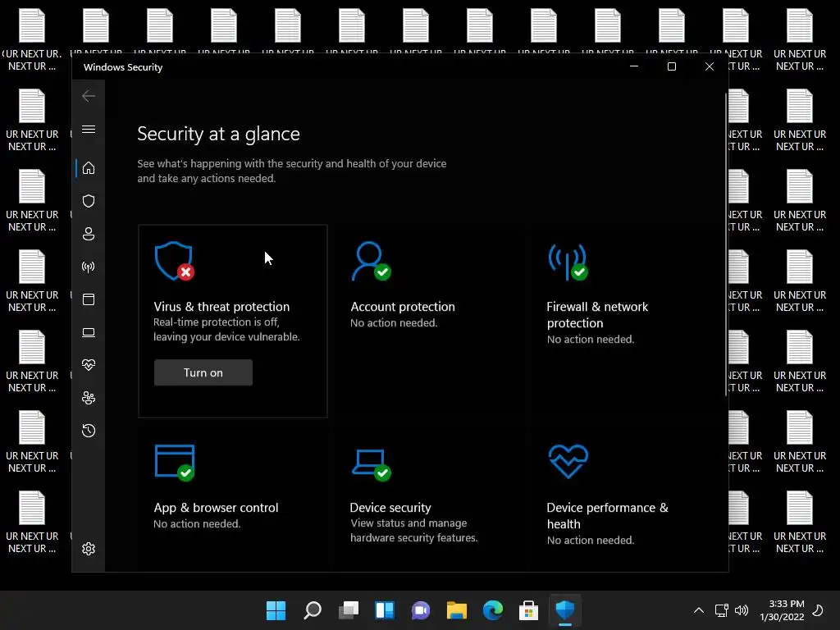Open Firewall & network protection heading
The width and height of the screenshot is (840, 630).
click(597, 315)
